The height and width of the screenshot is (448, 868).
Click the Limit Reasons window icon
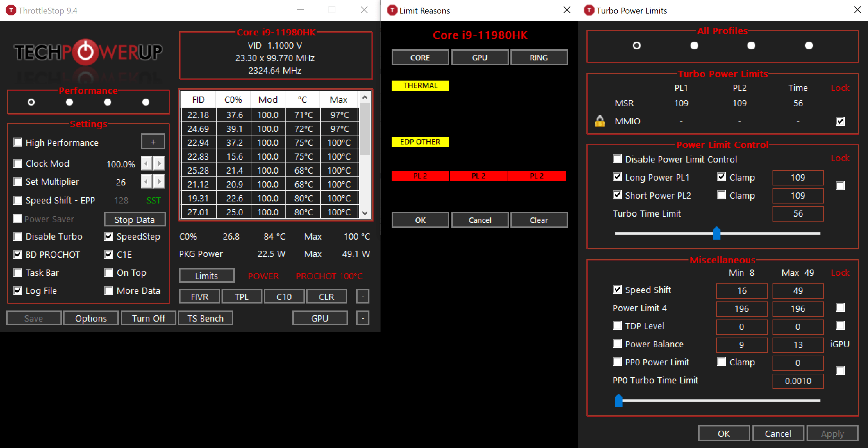392,10
